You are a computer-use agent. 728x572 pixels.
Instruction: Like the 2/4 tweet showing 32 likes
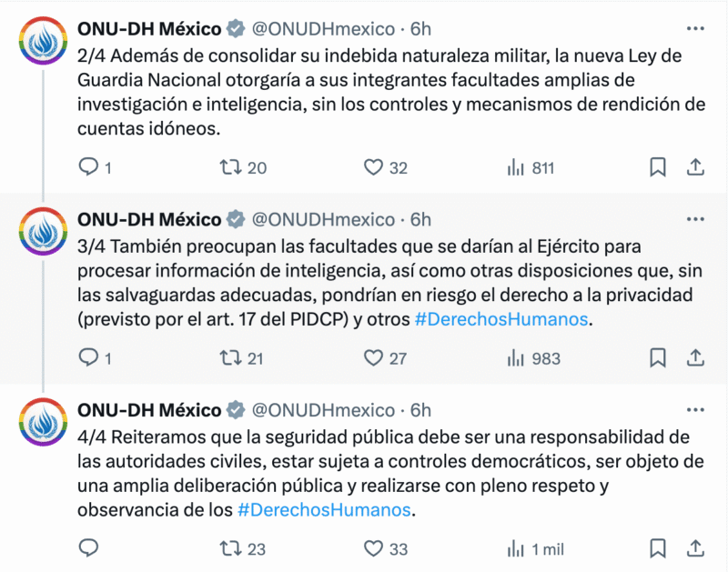373,167
